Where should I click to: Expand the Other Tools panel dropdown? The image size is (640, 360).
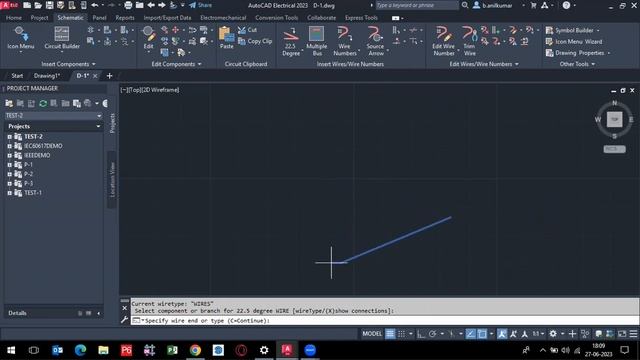pyautogui.click(x=593, y=64)
